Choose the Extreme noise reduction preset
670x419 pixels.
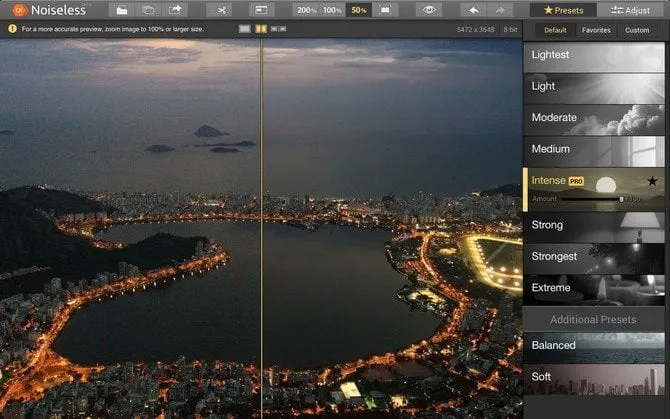coord(596,288)
